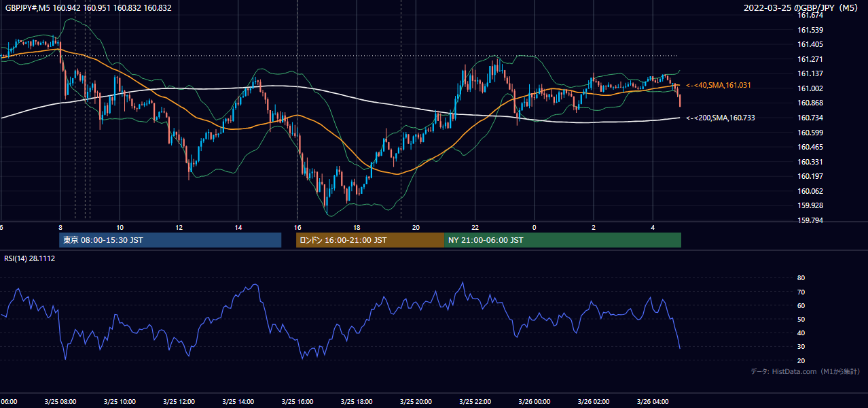This screenshot has height=408, width=868.
Task: Click the 3/25 10:00 date axis label
Action: [120, 401]
